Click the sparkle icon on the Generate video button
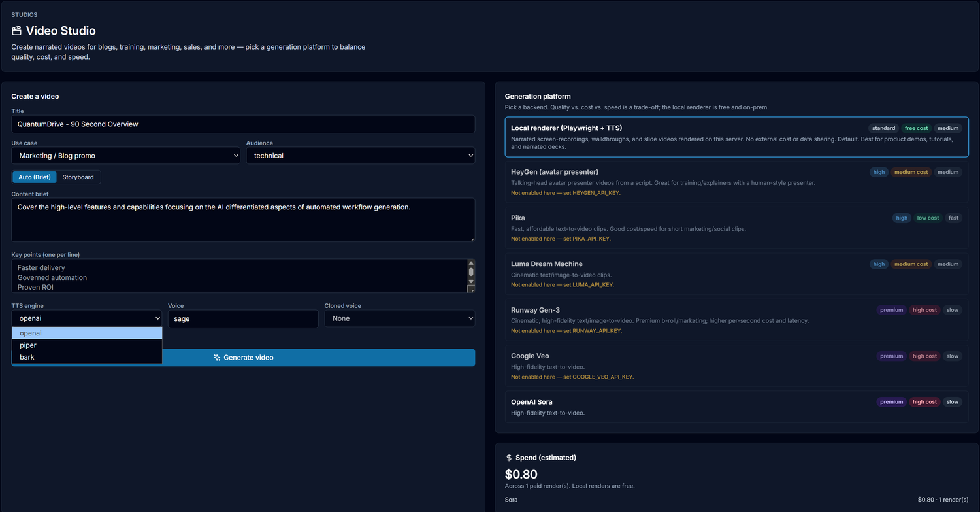Screen dimensions: 980x512 [217, 358]
